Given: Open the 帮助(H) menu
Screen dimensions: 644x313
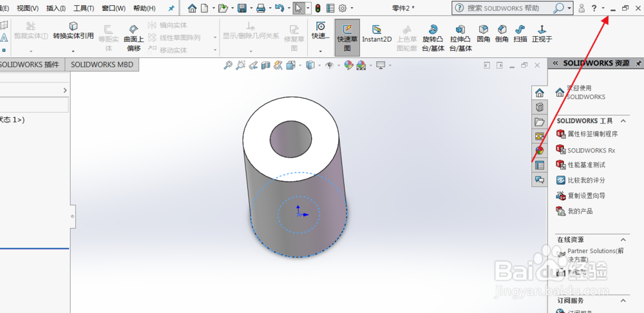Looking at the screenshot, I should [x=144, y=8].
